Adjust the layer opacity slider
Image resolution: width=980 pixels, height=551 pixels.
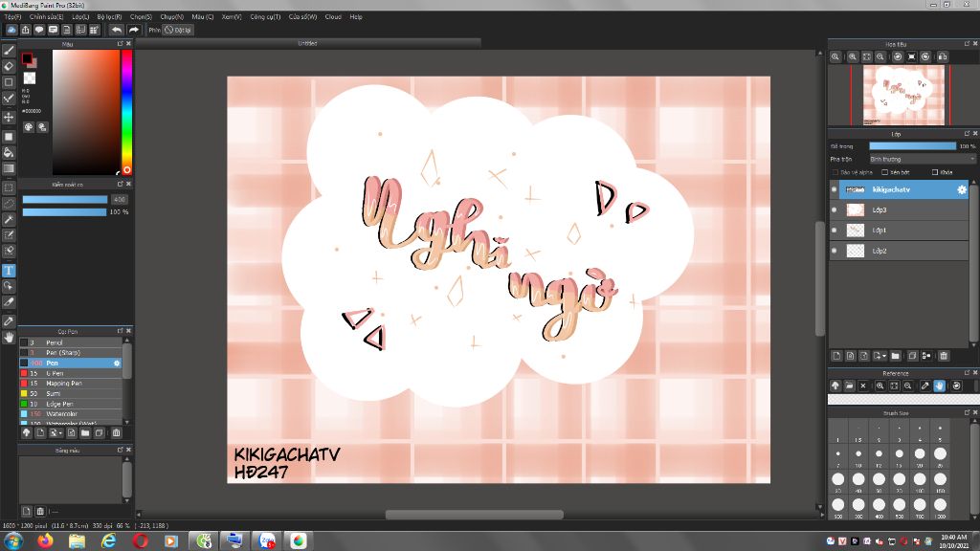coord(912,146)
